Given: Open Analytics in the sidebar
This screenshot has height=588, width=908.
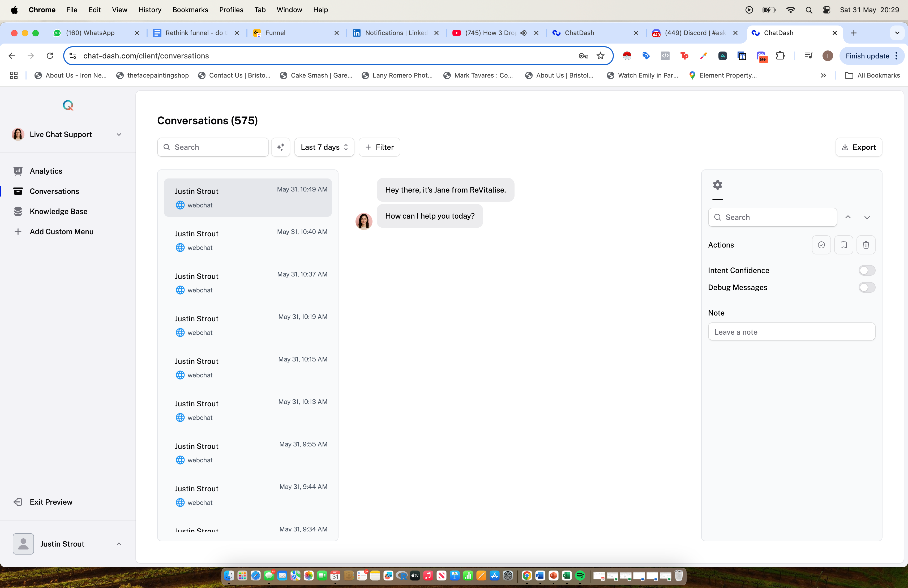Looking at the screenshot, I should [x=46, y=171].
